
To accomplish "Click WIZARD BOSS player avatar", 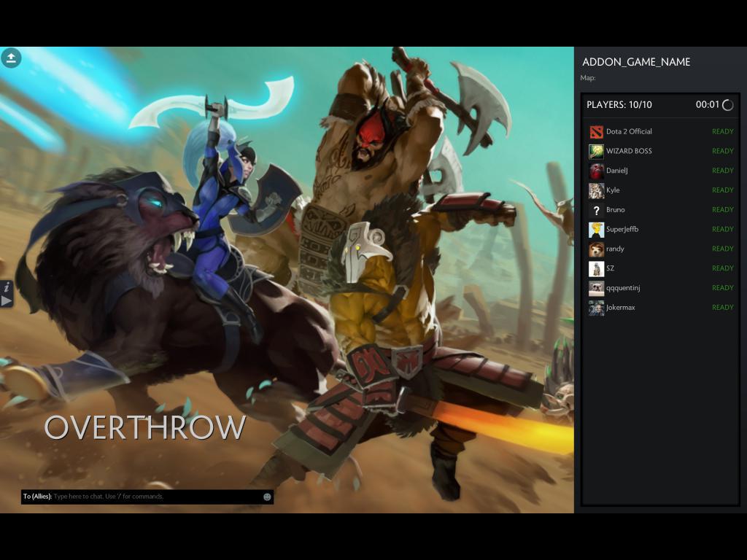I will [x=596, y=152].
